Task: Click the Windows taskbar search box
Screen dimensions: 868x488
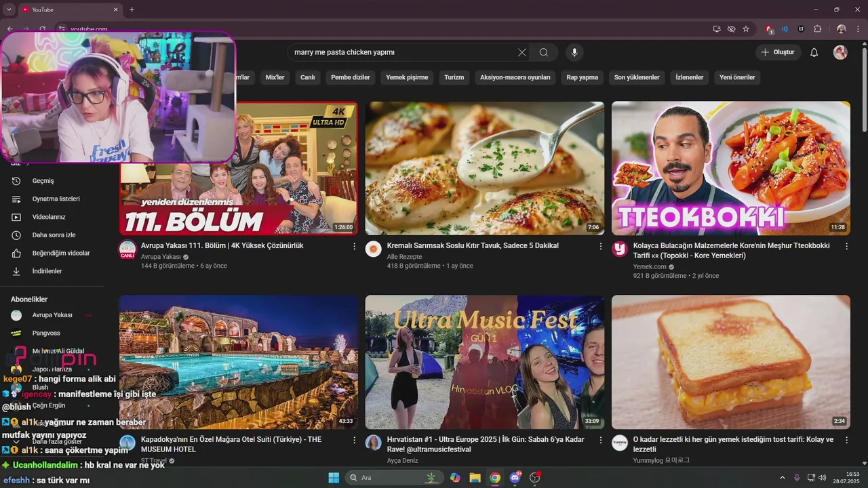Action: (x=395, y=478)
